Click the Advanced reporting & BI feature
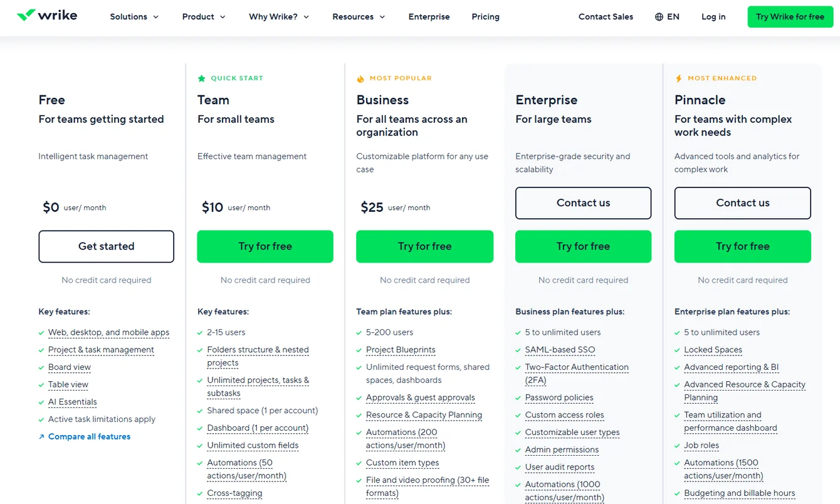Screen dimensions: 840x504 click(x=732, y=367)
